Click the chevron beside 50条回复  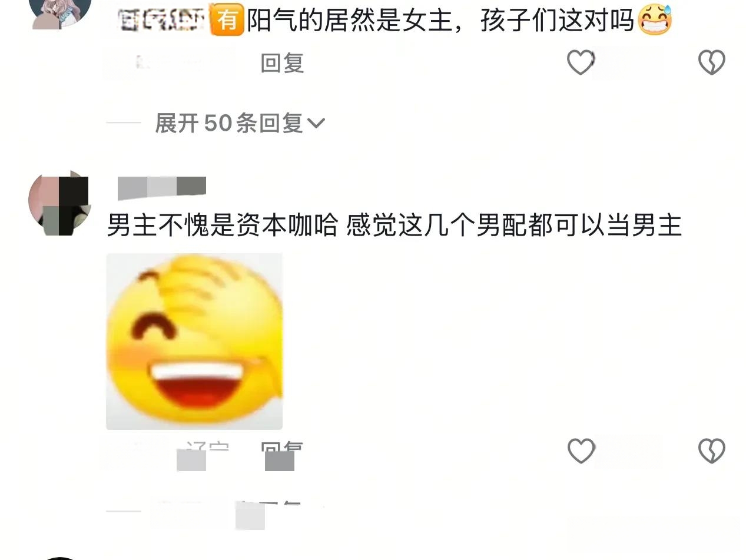pos(316,123)
